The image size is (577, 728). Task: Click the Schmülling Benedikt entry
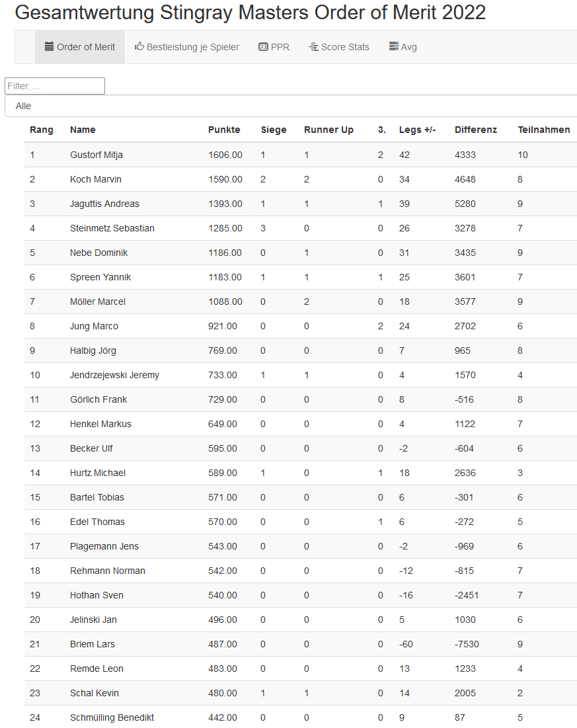pyautogui.click(x=112, y=717)
